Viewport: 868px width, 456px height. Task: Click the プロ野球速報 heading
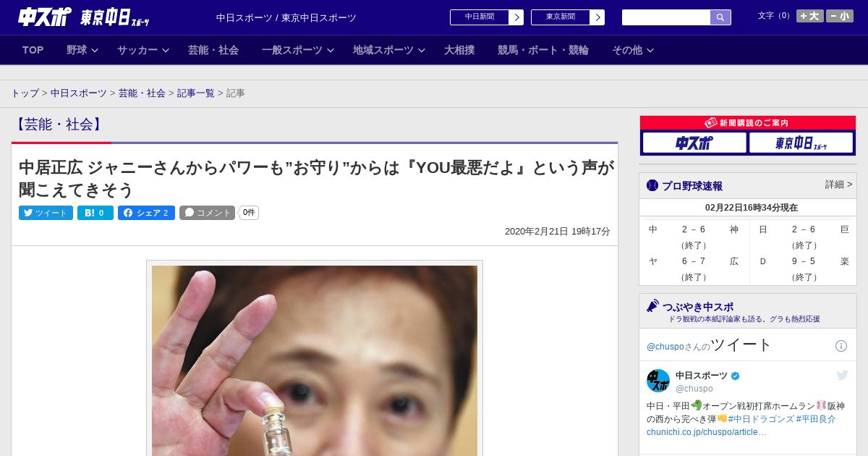tap(692, 186)
